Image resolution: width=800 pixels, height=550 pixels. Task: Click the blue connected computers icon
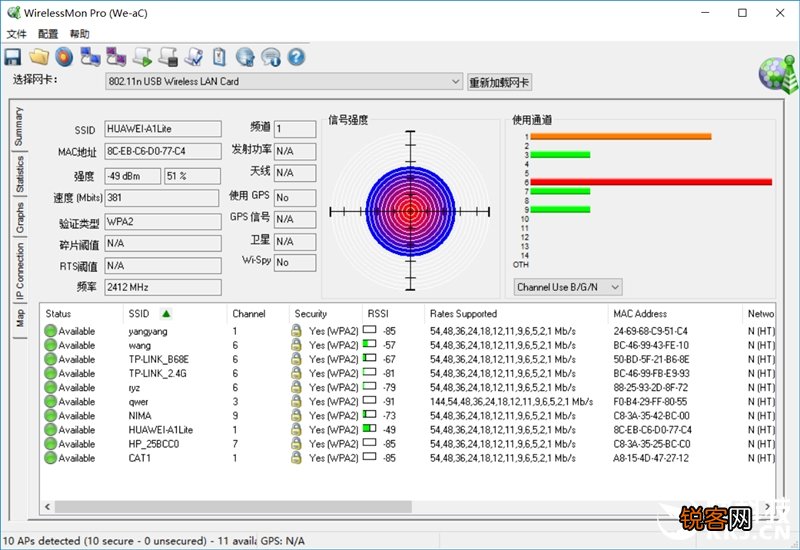click(90, 57)
